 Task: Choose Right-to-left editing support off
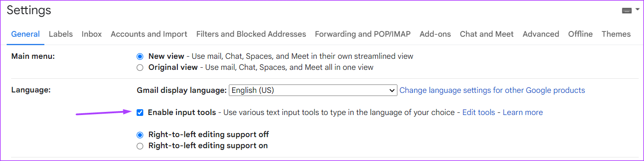point(140,134)
